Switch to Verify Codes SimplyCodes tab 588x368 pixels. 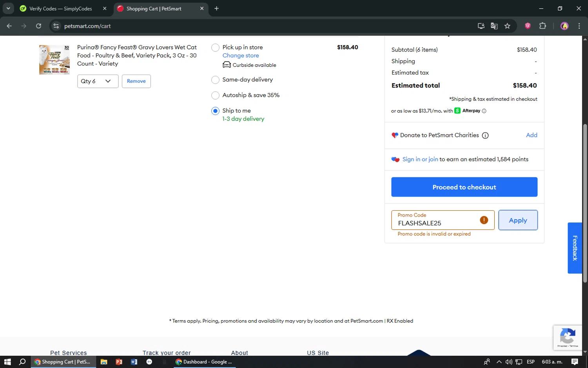click(60, 9)
